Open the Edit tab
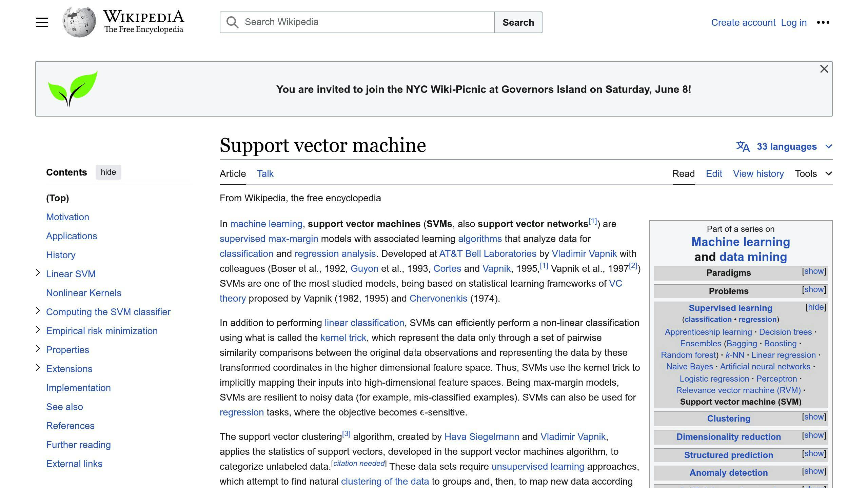868x488 pixels. coord(714,174)
